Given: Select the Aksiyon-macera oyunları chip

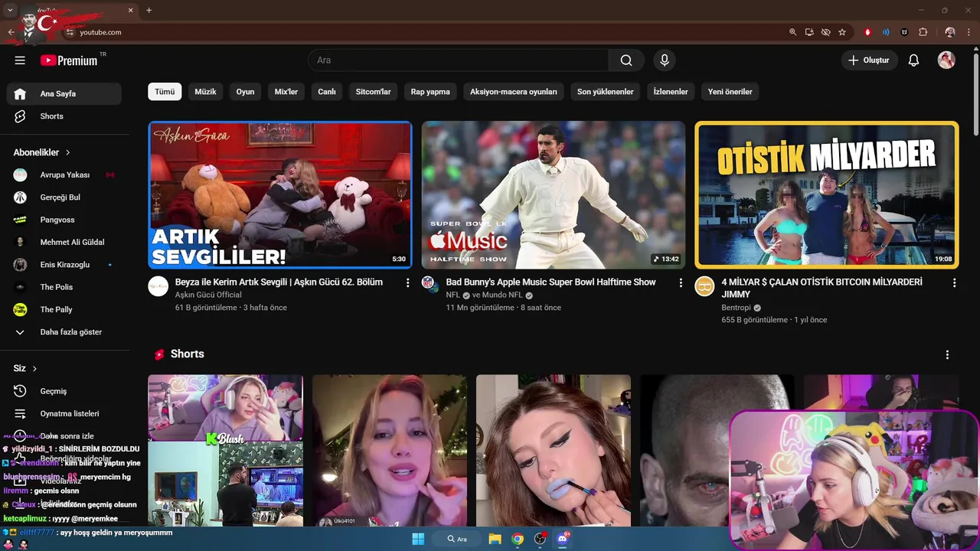Looking at the screenshot, I should click(x=514, y=92).
